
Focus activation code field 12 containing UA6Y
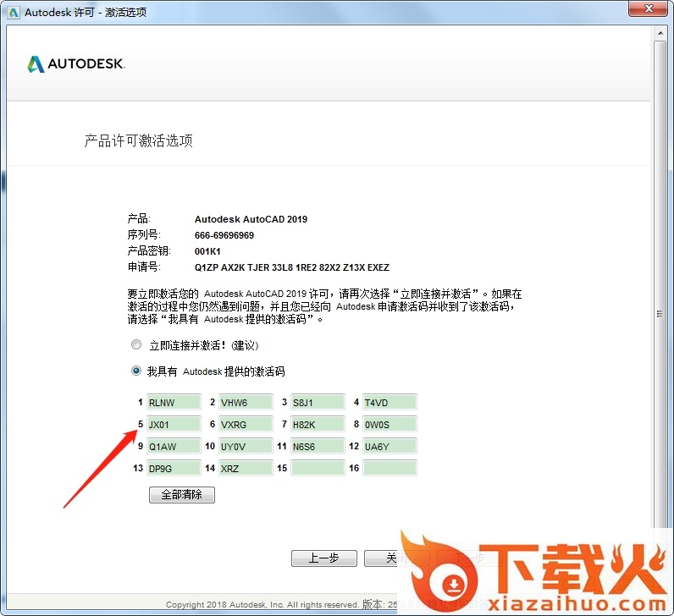(389, 446)
